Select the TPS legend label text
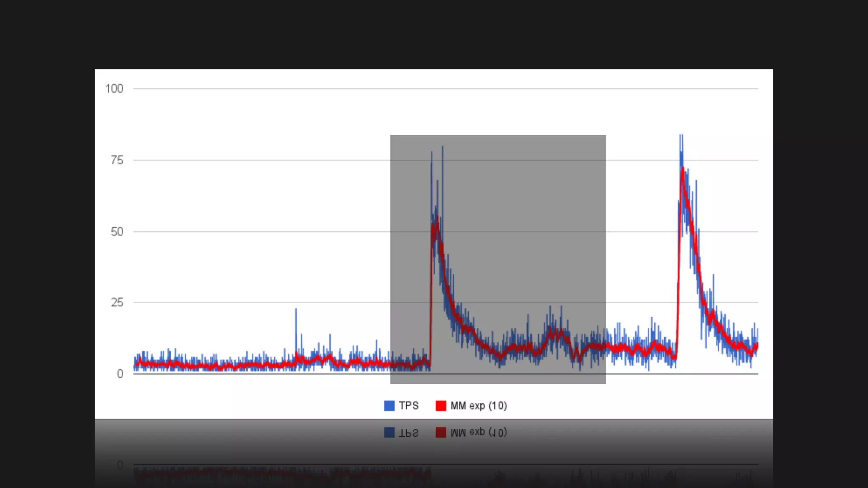Image resolution: width=868 pixels, height=488 pixels. tap(409, 406)
